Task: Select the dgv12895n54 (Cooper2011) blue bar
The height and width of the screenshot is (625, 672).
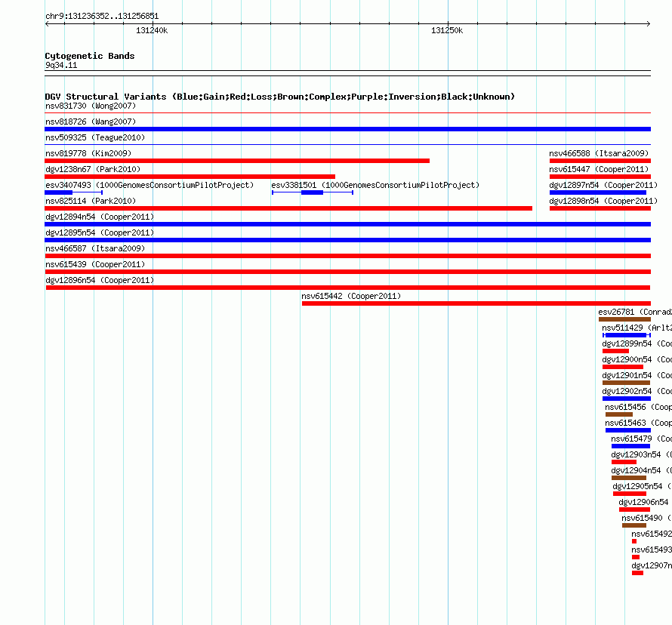Action: point(347,240)
